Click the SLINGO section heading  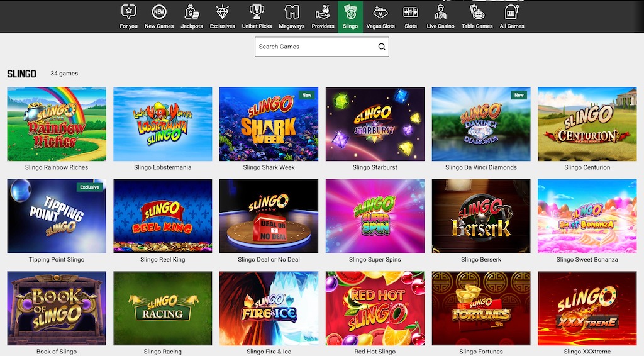22,74
